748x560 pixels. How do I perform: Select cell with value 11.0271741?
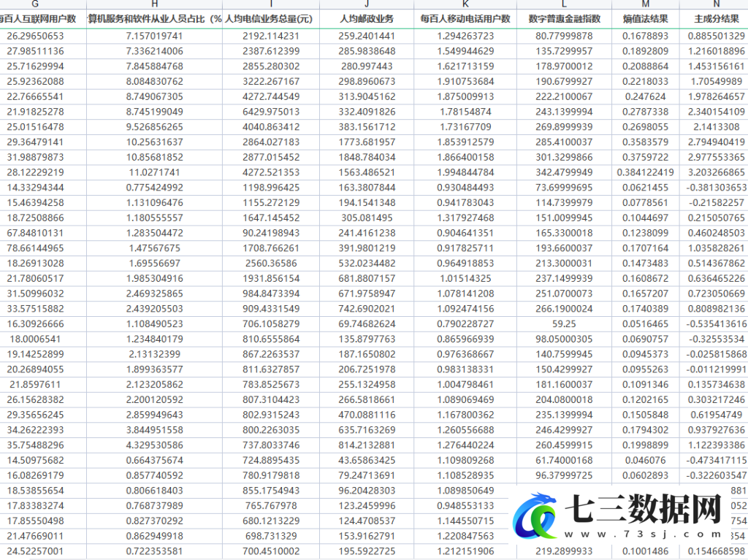(155, 172)
